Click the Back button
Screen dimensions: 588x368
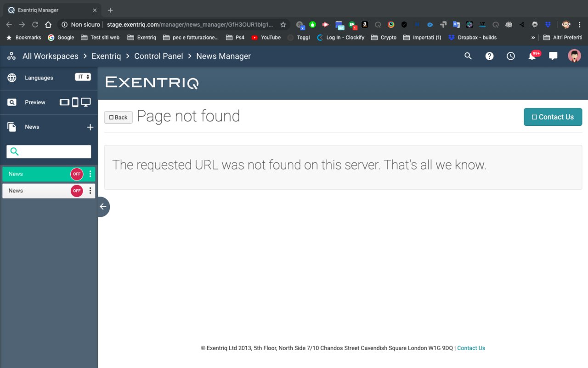tap(119, 118)
